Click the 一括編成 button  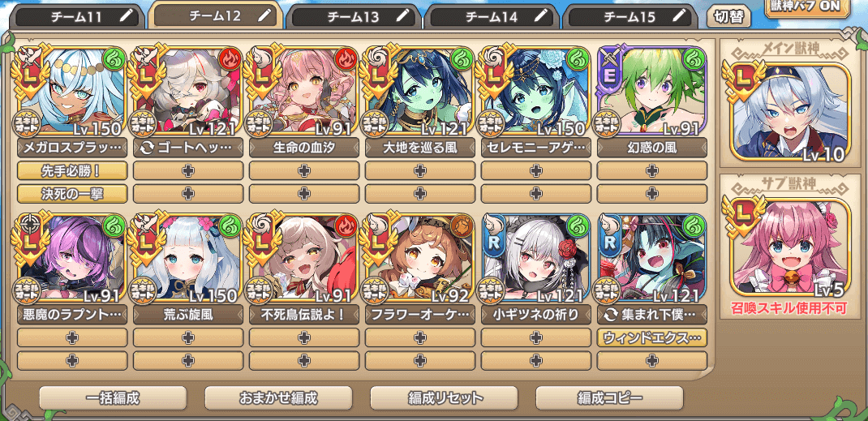point(113,397)
